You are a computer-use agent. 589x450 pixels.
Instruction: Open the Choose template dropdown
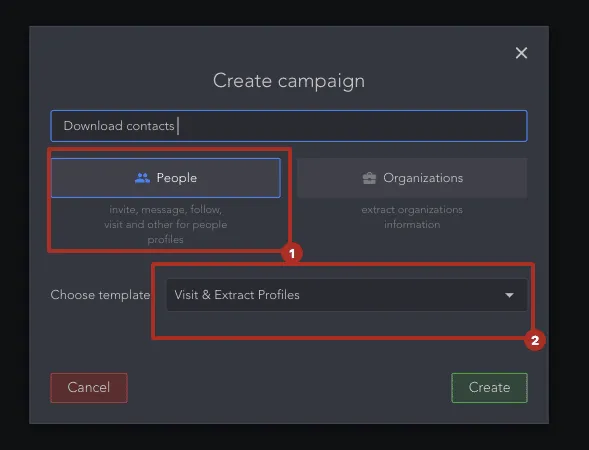point(347,295)
